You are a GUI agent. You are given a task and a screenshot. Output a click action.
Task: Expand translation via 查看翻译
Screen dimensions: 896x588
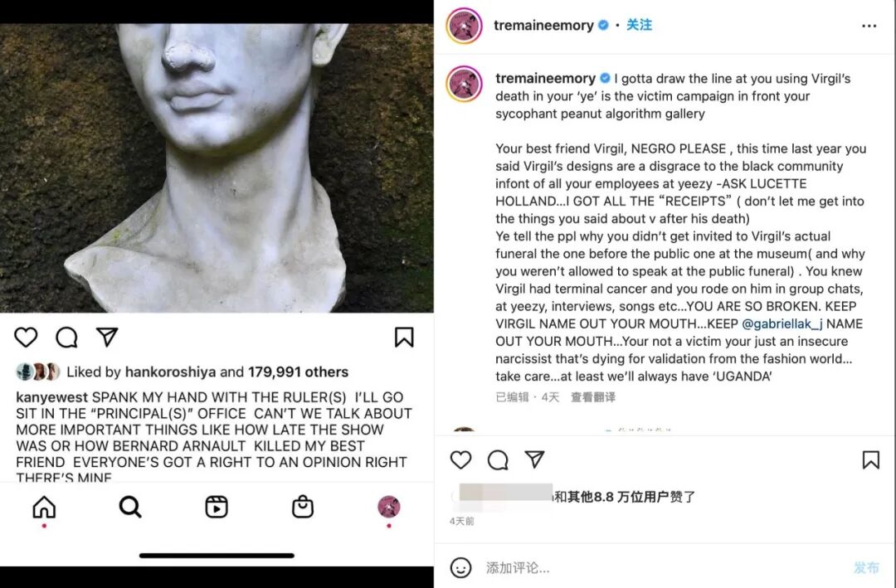(x=593, y=397)
